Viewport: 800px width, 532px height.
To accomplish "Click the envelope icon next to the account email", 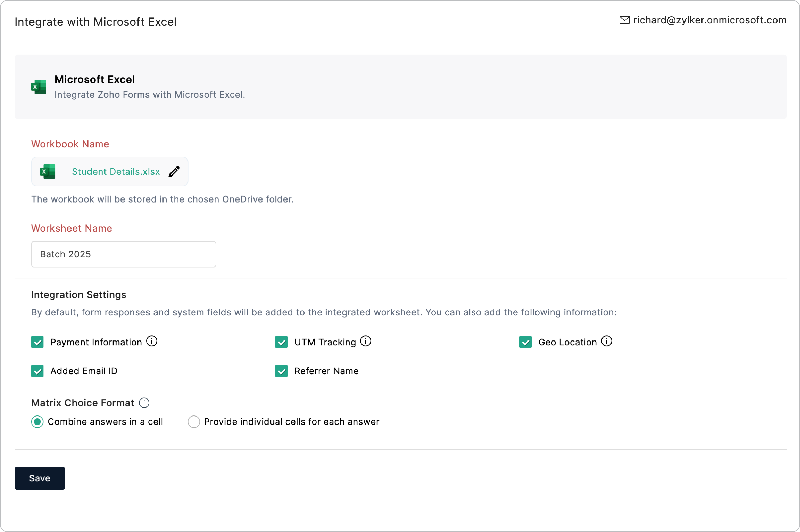I will pos(625,20).
